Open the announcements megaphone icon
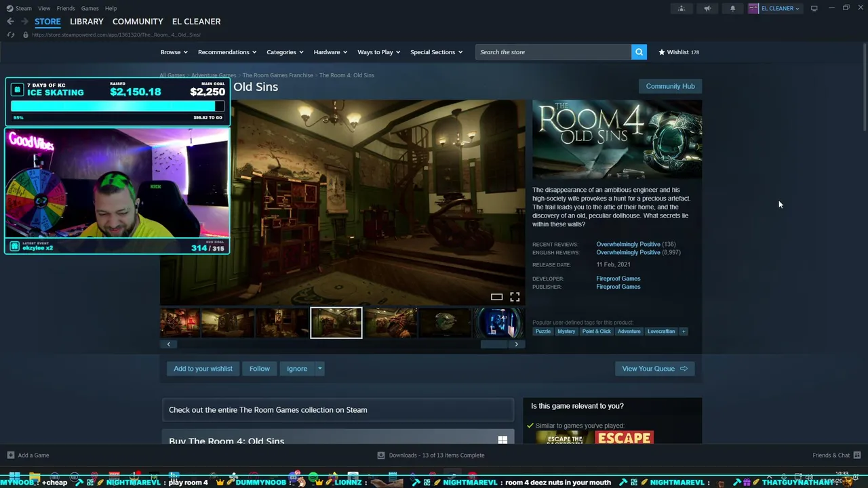Screen dimensions: 868x488 [707, 8]
